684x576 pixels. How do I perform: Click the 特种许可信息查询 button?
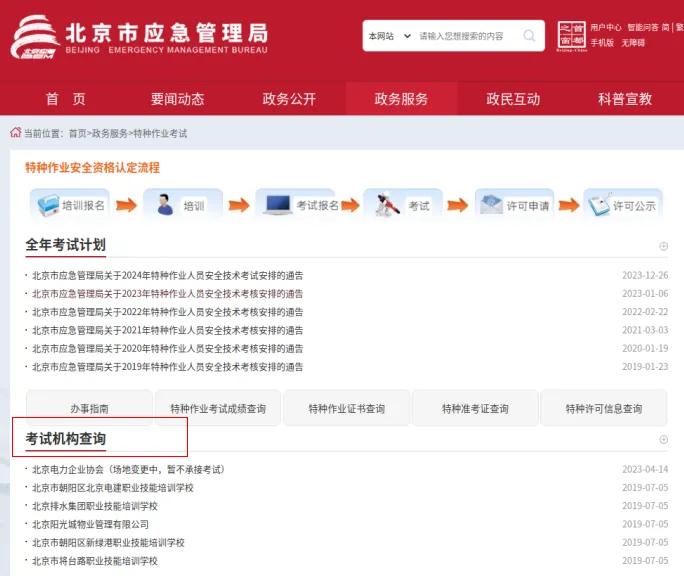click(604, 408)
